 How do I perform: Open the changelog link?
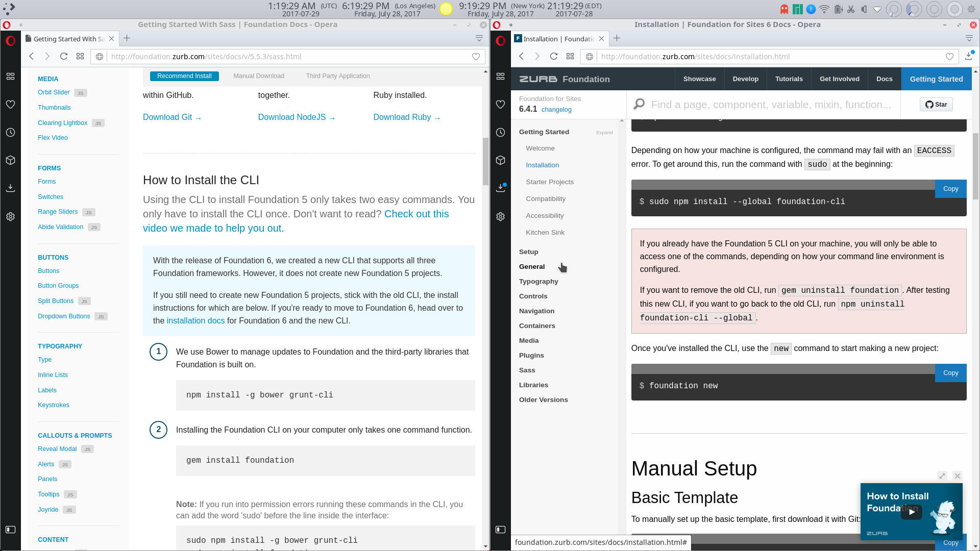tap(556, 110)
